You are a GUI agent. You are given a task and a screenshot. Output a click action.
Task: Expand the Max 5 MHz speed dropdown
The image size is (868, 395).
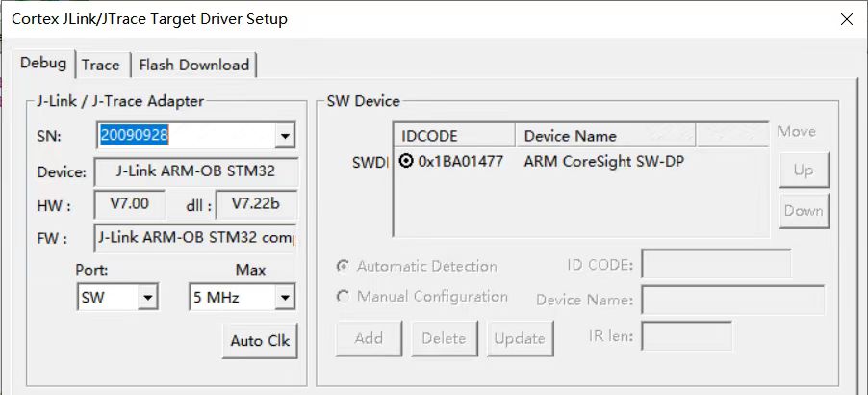(x=284, y=299)
